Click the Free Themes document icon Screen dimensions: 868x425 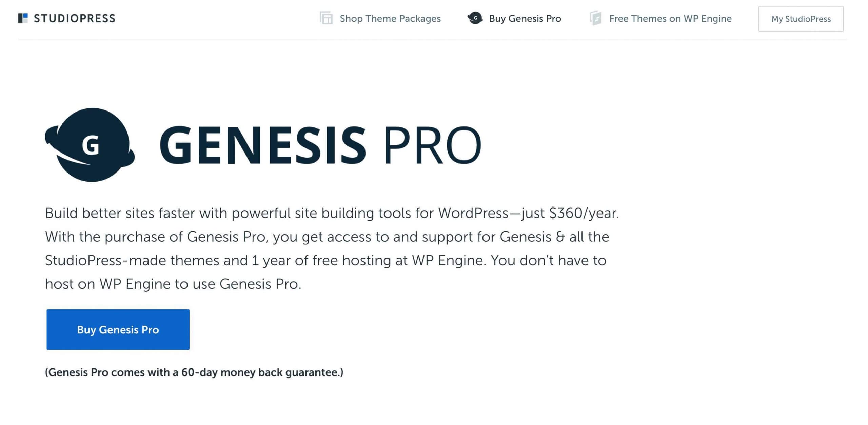point(596,18)
